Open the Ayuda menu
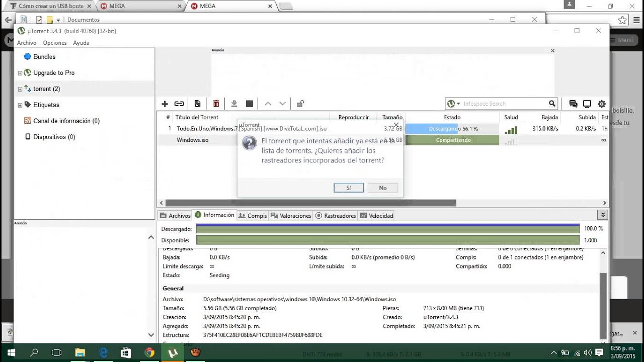This screenshot has width=644, height=362. point(81,43)
